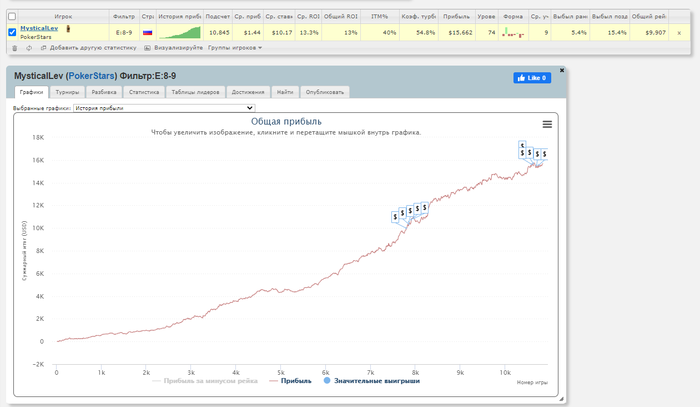
Task: Toggle the Значительные выигрыши legend series
Action: pyautogui.click(x=371, y=381)
